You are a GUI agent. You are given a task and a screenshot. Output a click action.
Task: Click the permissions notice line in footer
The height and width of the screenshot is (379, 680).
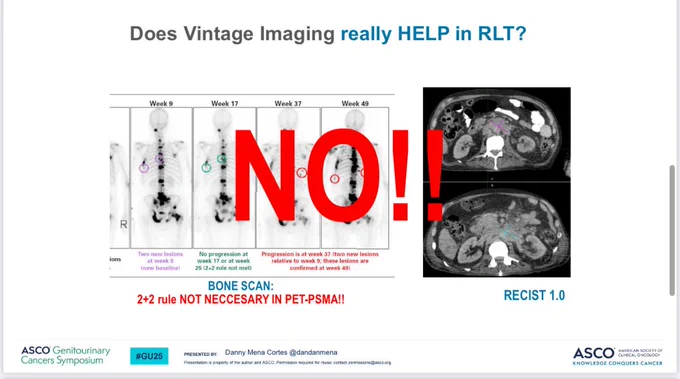(x=287, y=363)
